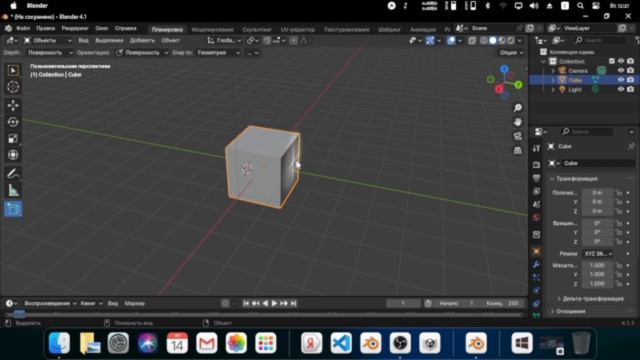
Task: Expand the Camera tree row in outliner
Action: [x=553, y=71]
